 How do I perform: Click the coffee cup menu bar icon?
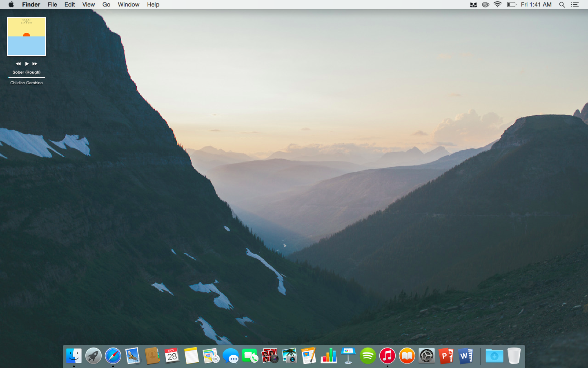pos(486,4)
